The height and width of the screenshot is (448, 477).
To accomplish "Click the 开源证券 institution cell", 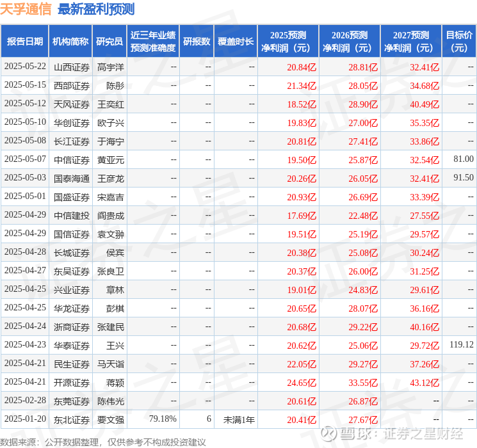I will click(72, 383).
